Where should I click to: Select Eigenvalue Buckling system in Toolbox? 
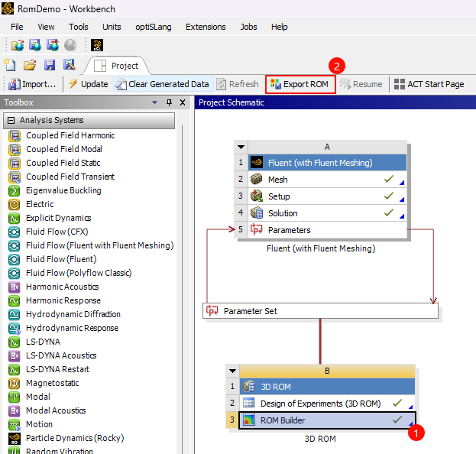click(x=63, y=190)
